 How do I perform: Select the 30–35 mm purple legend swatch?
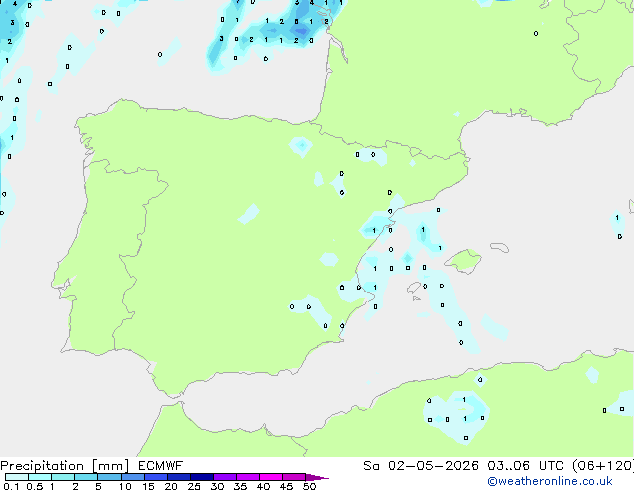click(x=225, y=477)
